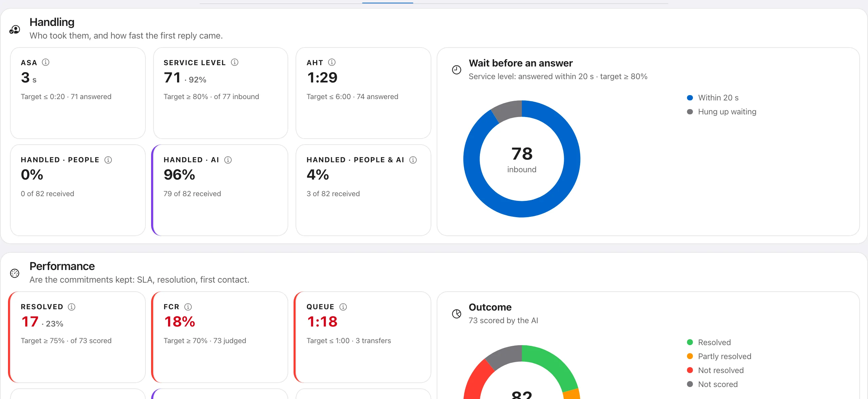Viewport: 868px width, 399px height.
Task: Click the 73 scored by the AI subtitle
Action: pyautogui.click(x=503, y=320)
